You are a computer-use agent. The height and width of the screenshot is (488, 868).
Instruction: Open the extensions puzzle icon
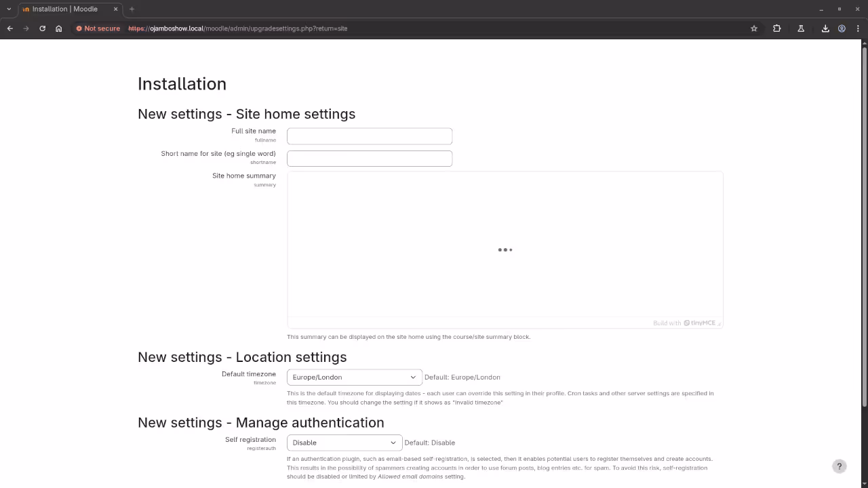(776, 28)
